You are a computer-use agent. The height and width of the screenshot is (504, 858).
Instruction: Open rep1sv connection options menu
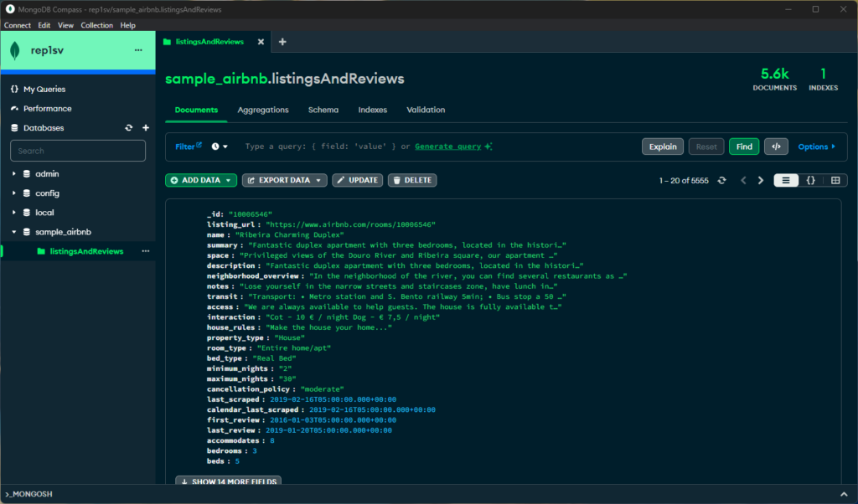click(x=138, y=50)
